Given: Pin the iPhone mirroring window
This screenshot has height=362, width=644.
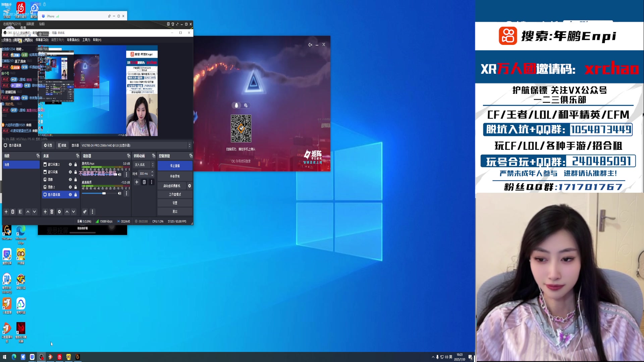Looking at the screenshot, I should pos(109,16).
